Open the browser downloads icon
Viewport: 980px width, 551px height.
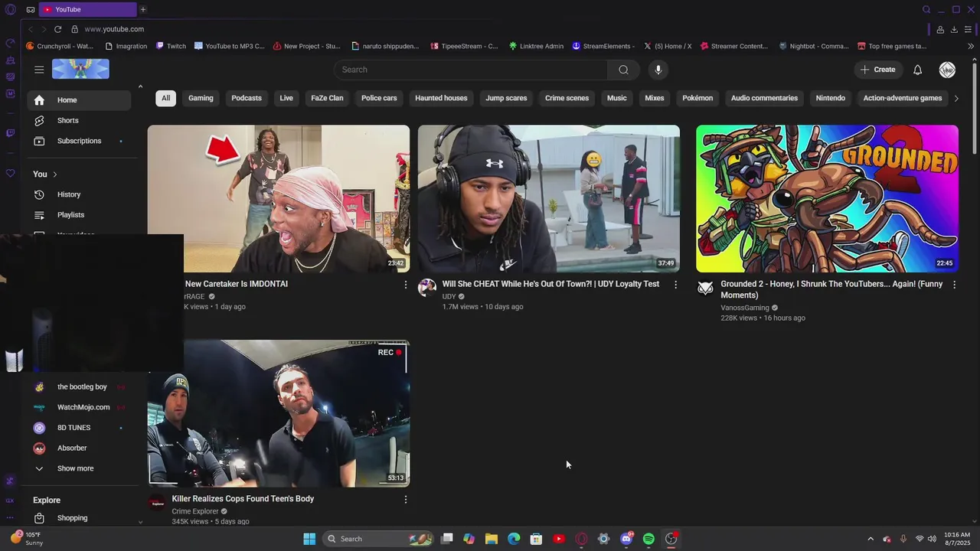coord(954,29)
